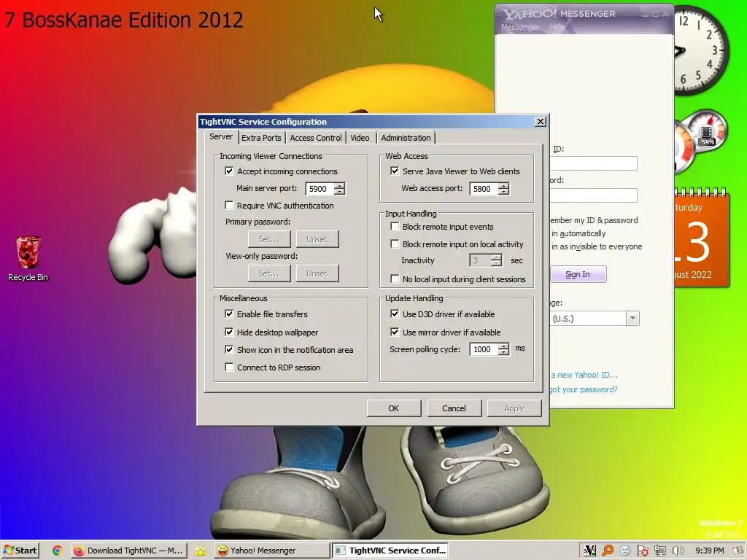Click Yahoo! ID input field
The image size is (747, 560).
pos(593,163)
